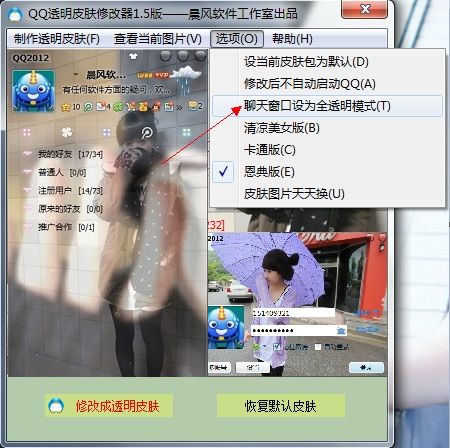Click the 恢复默认皮肤 button
The width and height of the screenshot is (450, 448).
point(281,406)
